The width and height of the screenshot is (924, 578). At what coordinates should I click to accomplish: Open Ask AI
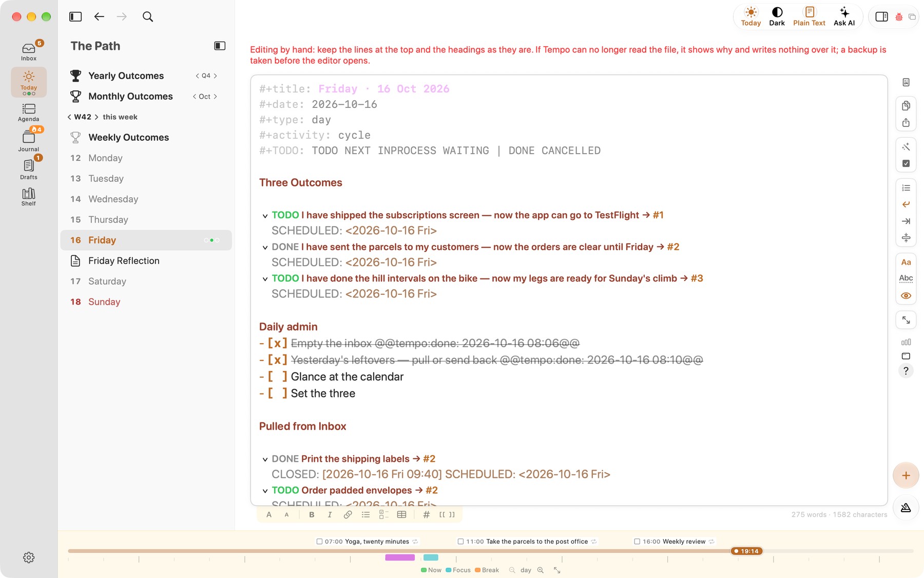844,16
